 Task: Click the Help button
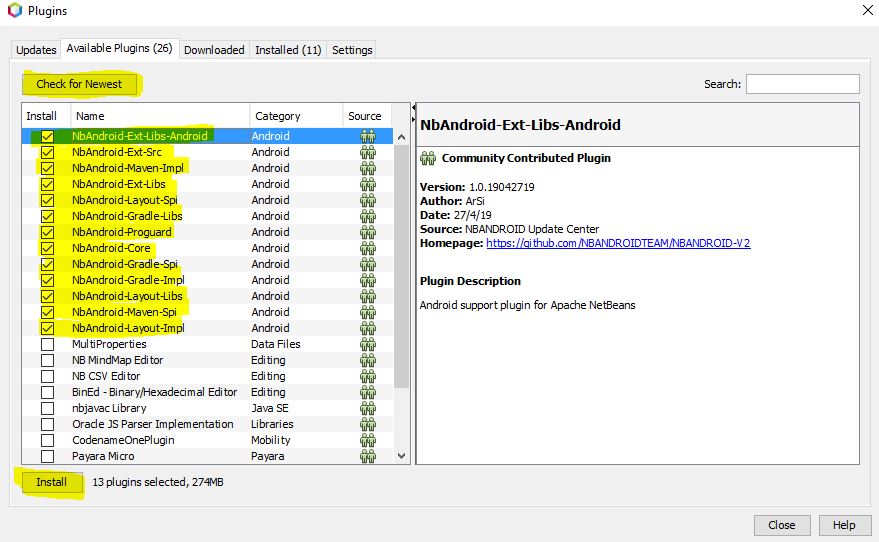(844, 525)
